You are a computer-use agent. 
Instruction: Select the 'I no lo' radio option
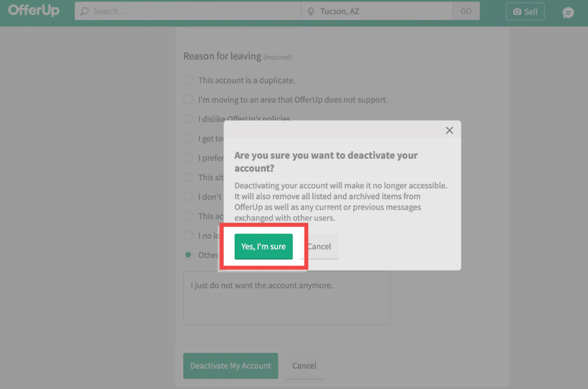pos(188,235)
